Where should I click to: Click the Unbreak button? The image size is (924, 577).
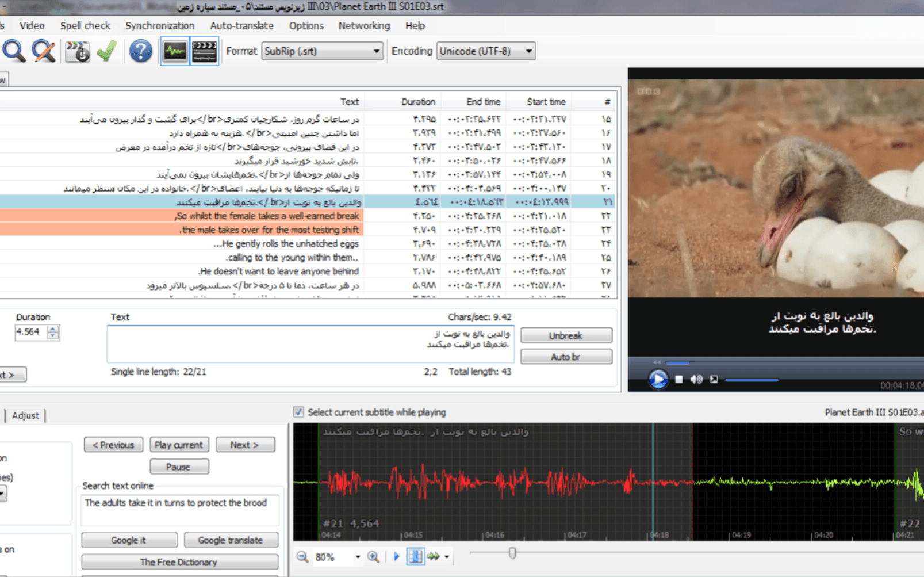coord(566,335)
